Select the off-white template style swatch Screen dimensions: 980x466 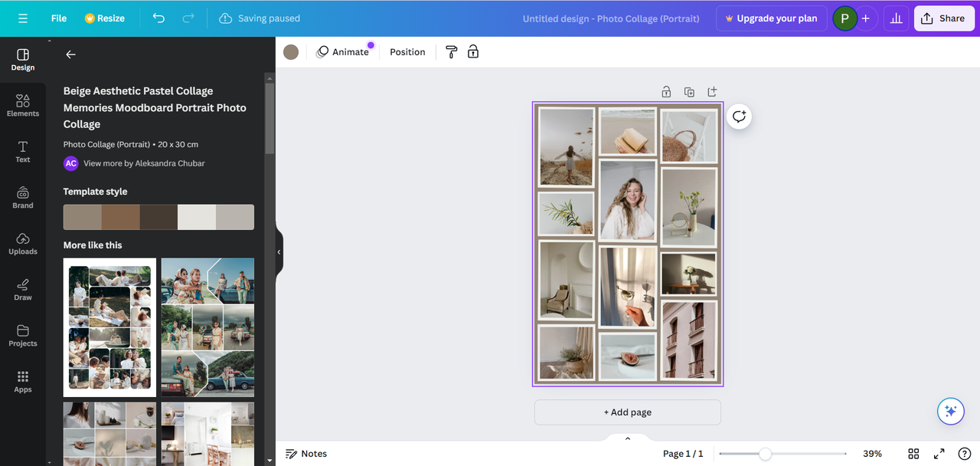197,217
